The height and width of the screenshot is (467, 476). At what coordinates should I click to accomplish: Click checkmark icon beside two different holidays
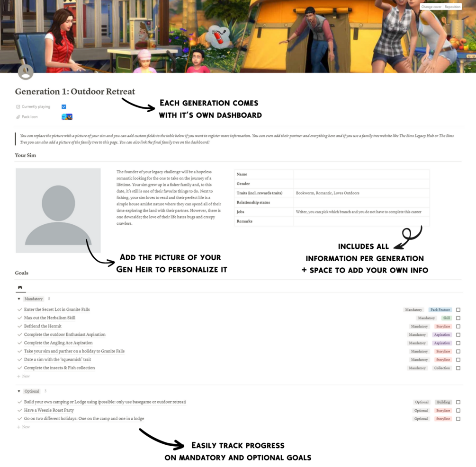click(x=20, y=419)
